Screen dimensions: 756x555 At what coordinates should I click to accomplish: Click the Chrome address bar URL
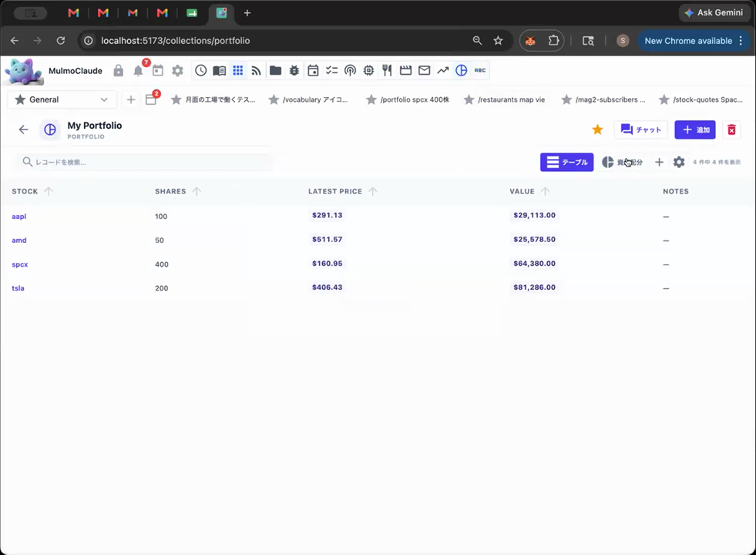[x=176, y=41]
